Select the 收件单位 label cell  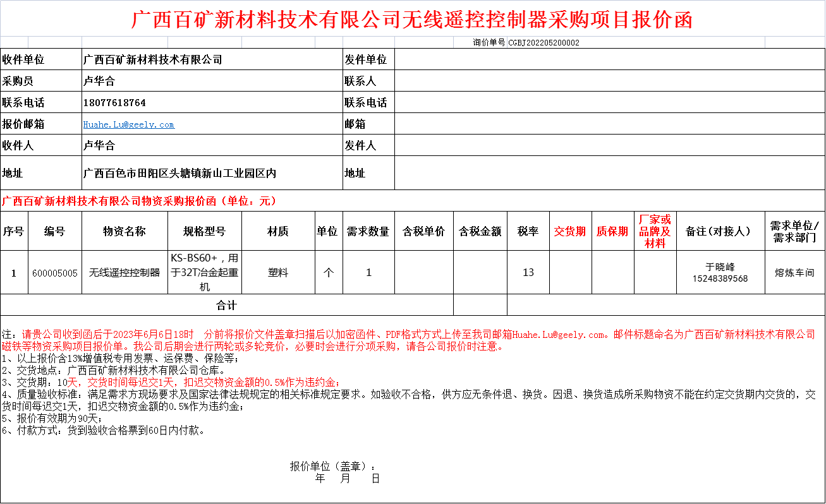click(41, 60)
